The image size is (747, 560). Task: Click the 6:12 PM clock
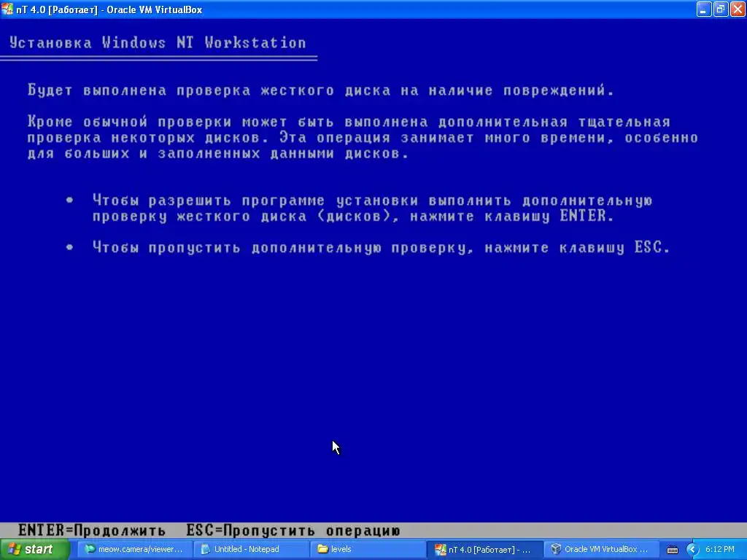click(719, 550)
